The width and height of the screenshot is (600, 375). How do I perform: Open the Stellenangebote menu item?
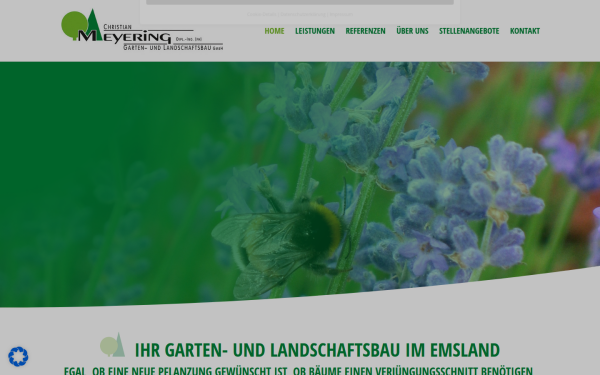(x=469, y=31)
